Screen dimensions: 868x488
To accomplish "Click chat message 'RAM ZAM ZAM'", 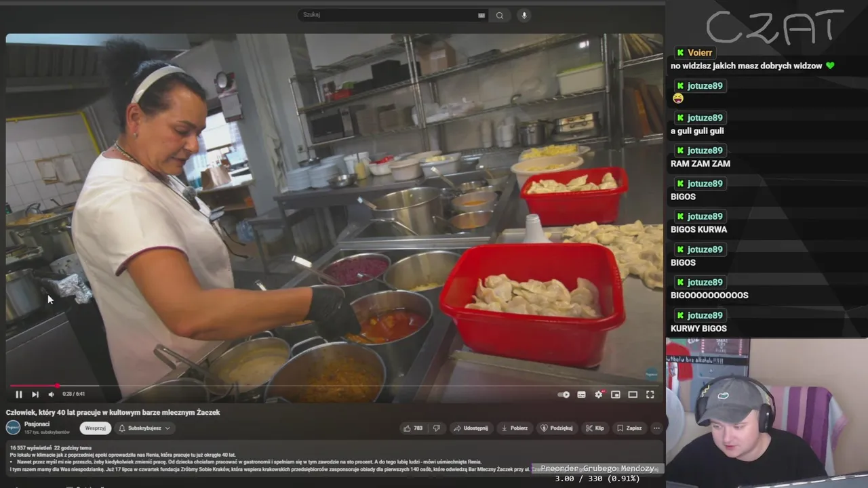I will tap(701, 163).
